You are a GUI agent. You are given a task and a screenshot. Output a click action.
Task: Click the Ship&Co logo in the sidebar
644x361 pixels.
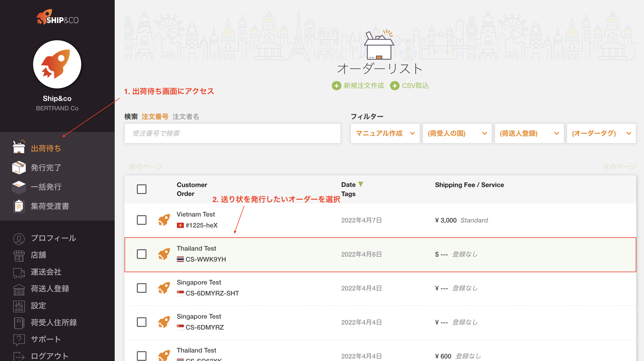57,17
